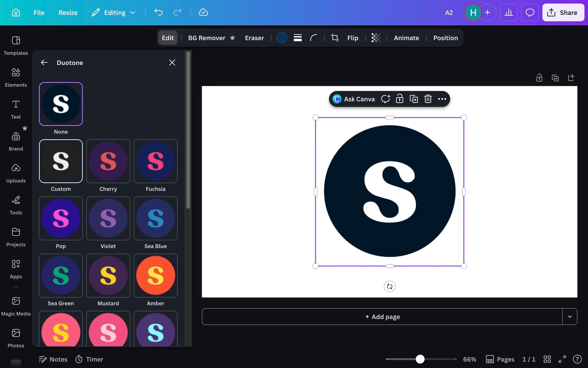Click the corner rounding icon
This screenshot has width=588, height=368.
click(314, 38)
